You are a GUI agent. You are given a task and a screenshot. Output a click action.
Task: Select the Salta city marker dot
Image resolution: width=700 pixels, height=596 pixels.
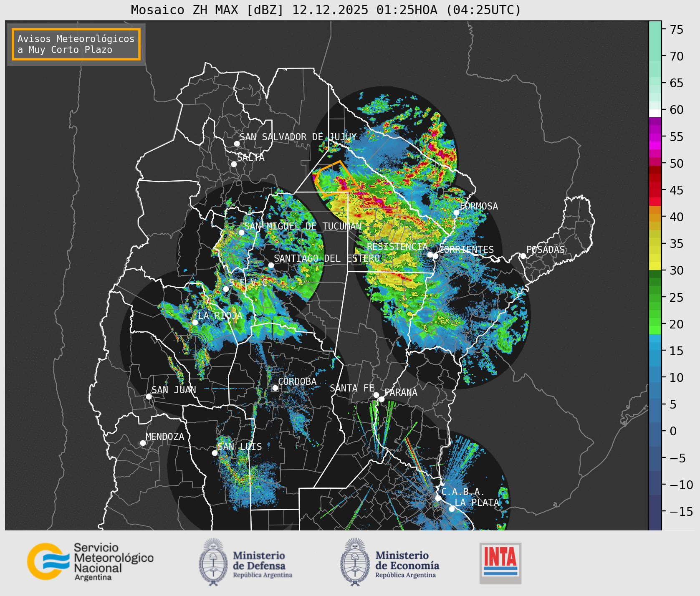pos(234,164)
